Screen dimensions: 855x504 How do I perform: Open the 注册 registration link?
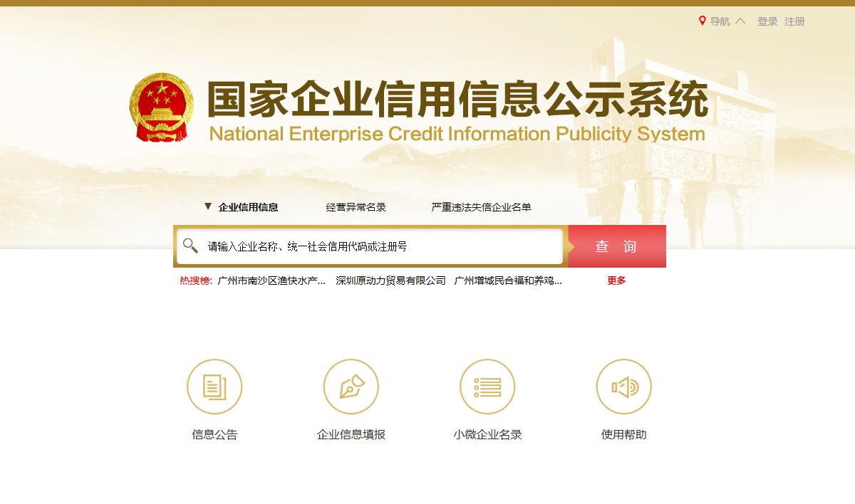[794, 21]
